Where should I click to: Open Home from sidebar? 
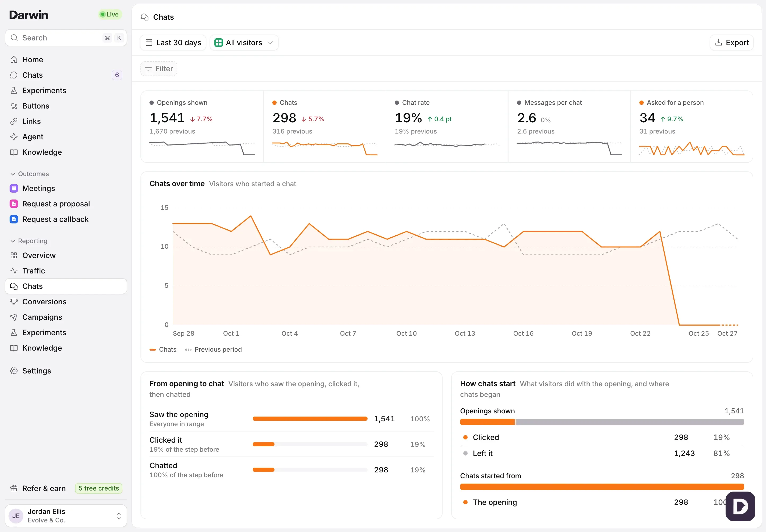pos(66,60)
